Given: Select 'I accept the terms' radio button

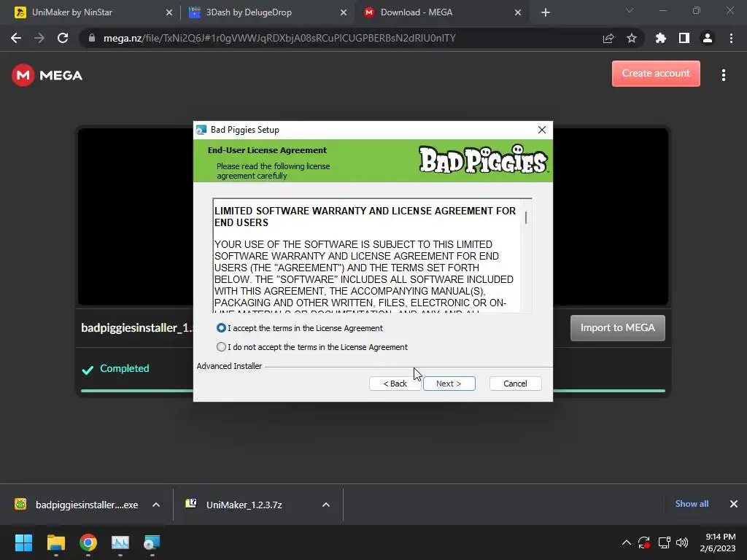Looking at the screenshot, I should coord(221,328).
